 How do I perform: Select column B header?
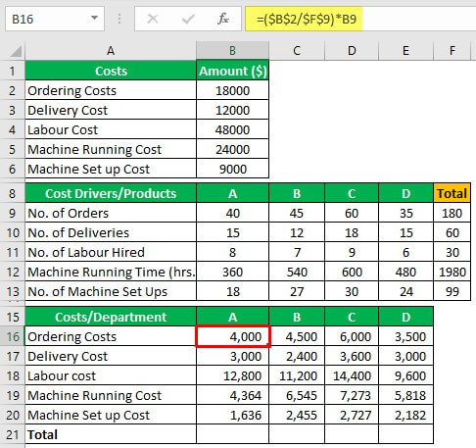coord(232,51)
